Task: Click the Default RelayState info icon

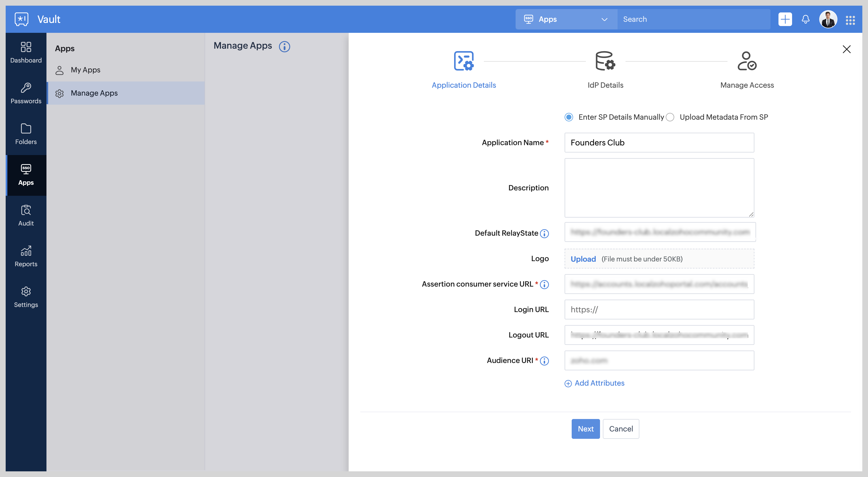Action: (544, 233)
